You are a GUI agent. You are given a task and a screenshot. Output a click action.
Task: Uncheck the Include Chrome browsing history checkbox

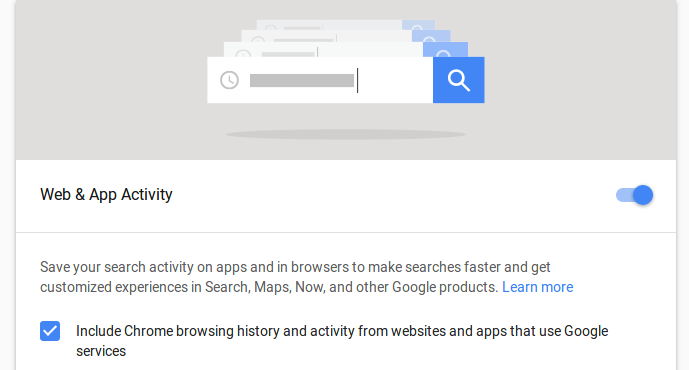coord(50,331)
